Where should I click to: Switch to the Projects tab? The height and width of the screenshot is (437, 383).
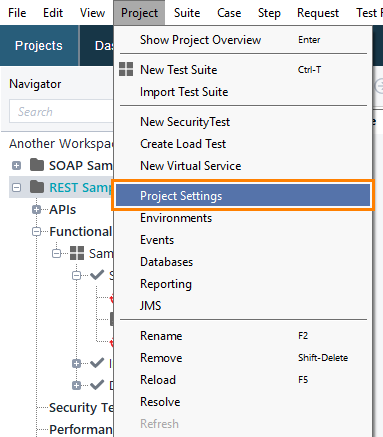[39, 46]
